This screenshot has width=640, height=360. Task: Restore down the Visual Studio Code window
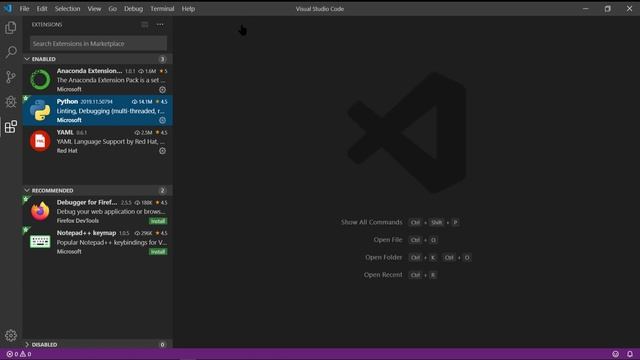pos(607,9)
